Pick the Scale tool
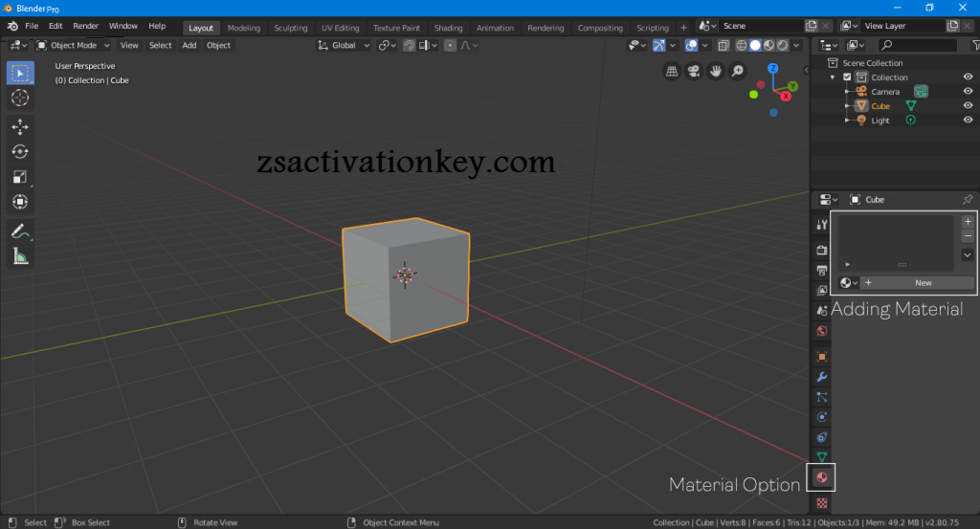This screenshot has height=529, width=980. click(20, 177)
